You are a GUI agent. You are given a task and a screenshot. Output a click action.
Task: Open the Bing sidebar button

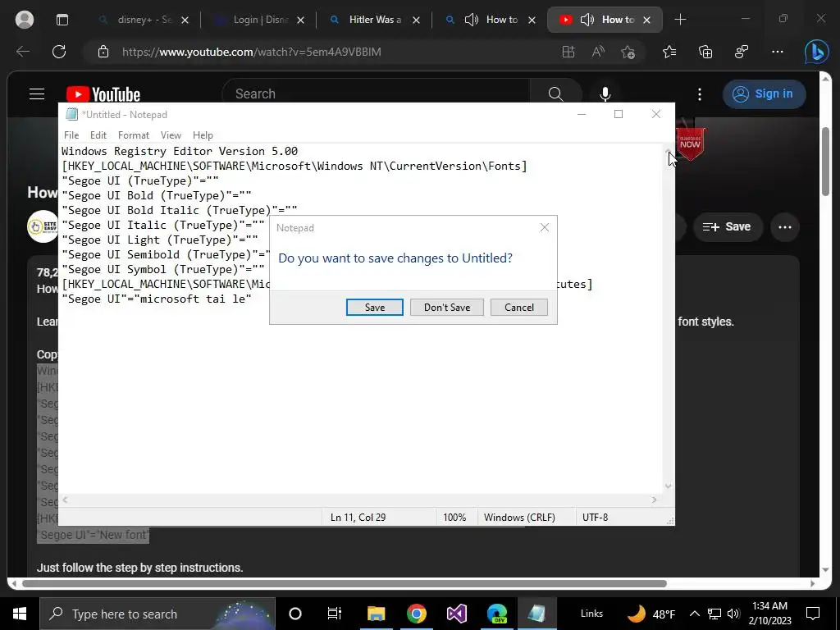click(x=816, y=52)
